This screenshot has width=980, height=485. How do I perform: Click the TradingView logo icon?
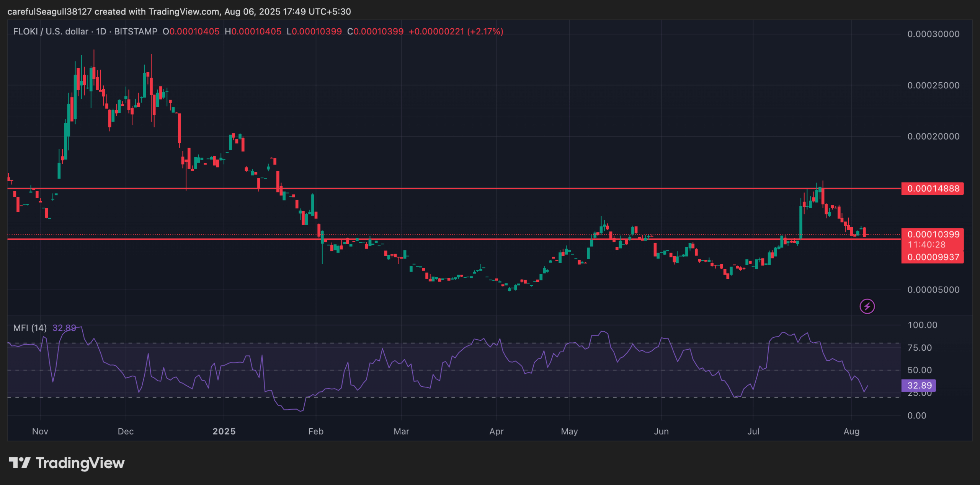[x=20, y=463]
